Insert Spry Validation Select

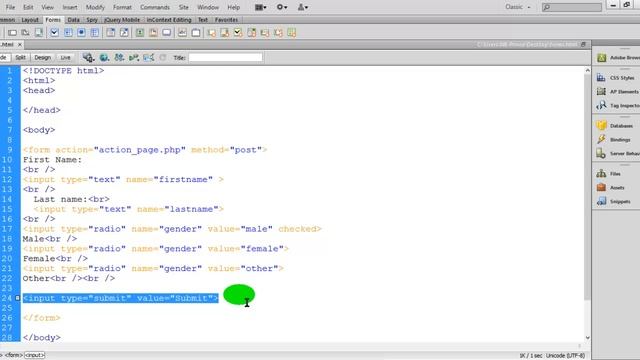pos(251,33)
